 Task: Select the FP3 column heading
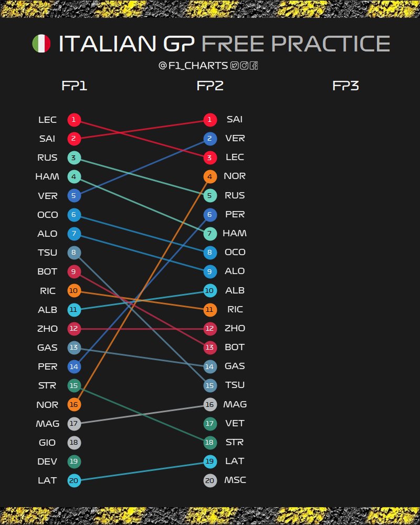pos(345,86)
